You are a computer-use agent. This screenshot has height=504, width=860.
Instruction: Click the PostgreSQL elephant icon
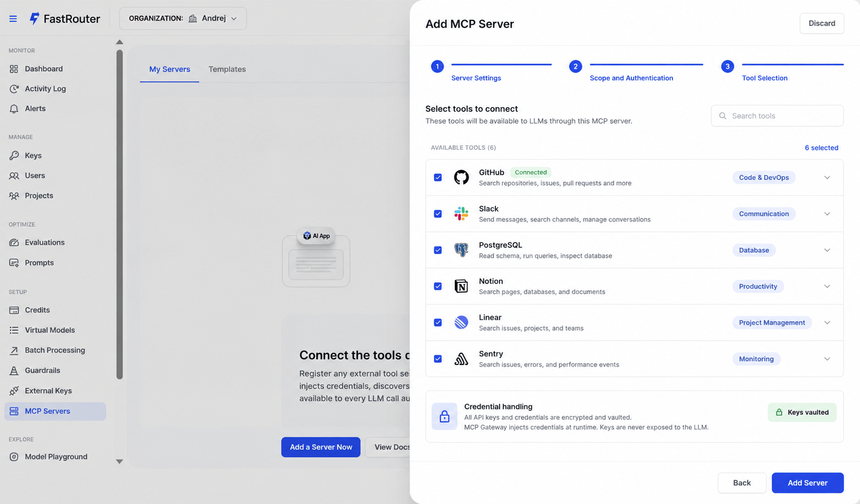click(x=461, y=250)
